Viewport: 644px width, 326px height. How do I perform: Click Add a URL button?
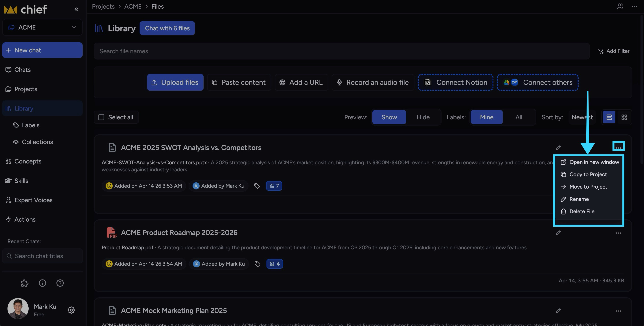coord(301,82)
